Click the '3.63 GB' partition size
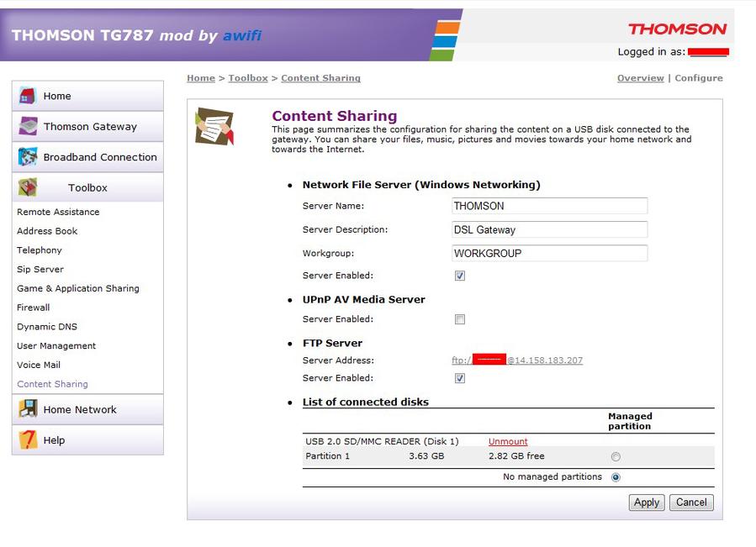756x547 pixels. 426,456
